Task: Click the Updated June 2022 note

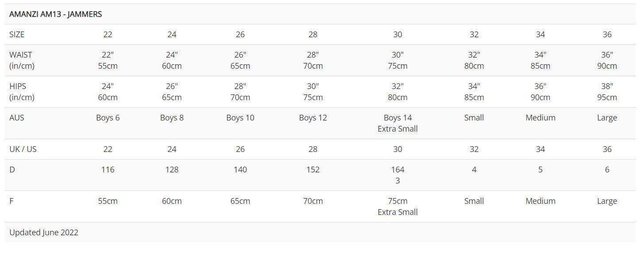Action: click(44, 233)
